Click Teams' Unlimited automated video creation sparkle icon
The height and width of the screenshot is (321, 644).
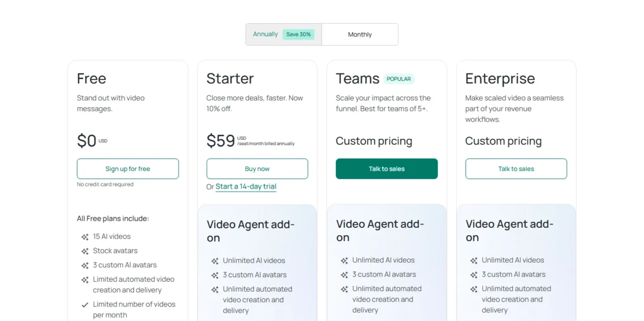[x=344, y=289]
